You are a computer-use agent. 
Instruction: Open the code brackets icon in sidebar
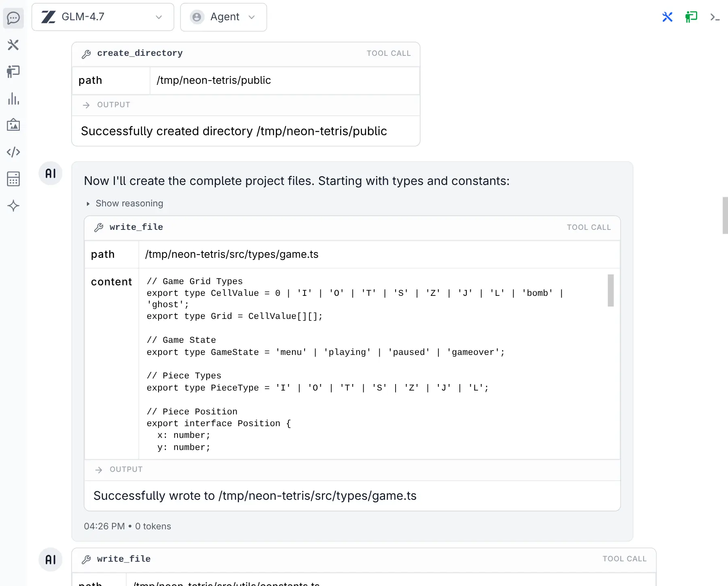[13, 152]
